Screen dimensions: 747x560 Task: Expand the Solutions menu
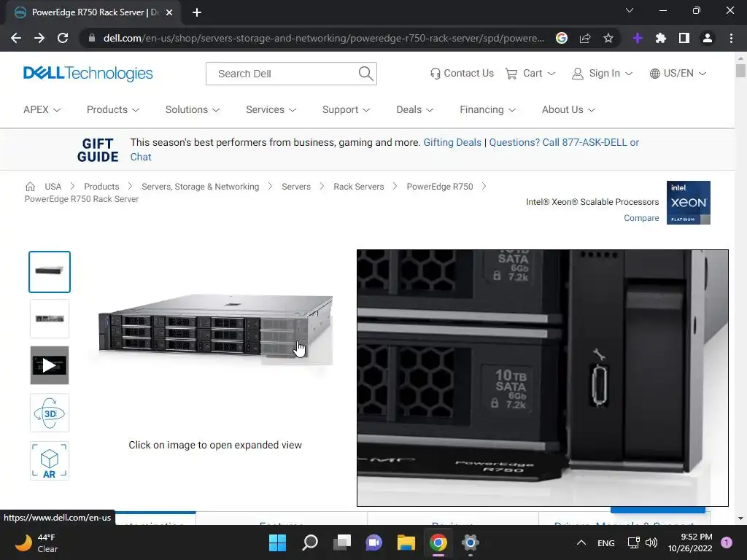click(x=193, y=109)
